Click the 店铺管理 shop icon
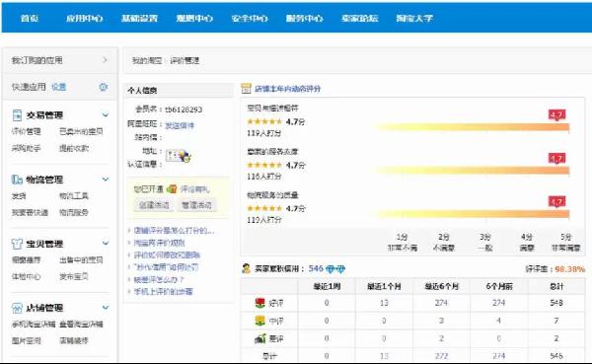Image resolution: width=592 pixels, height=364 pixels. point(17,308)
